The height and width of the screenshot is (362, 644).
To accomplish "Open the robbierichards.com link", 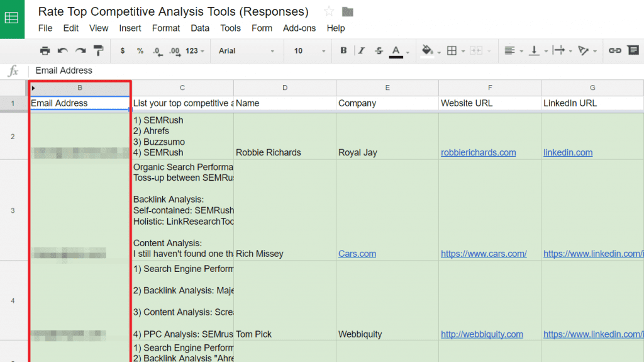I will [x=478, y=152].
